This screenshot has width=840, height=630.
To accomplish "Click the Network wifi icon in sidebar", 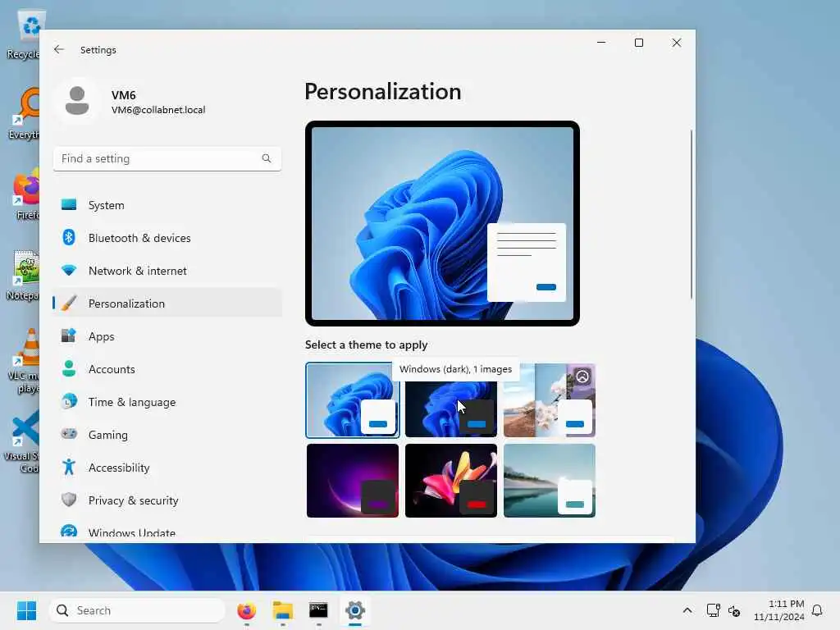I will click(69, 270).
